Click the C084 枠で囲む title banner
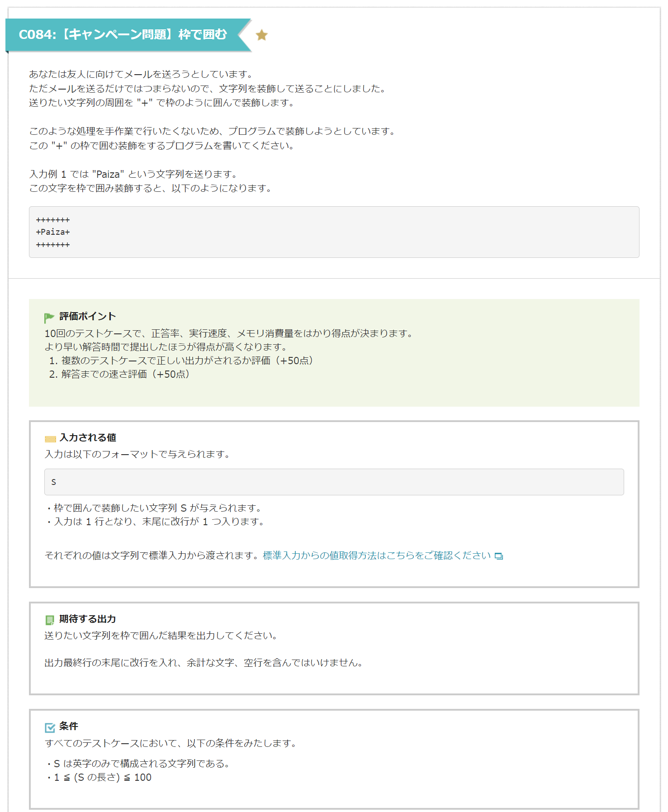Viewport: 668px width, 812px height. [x=123, y=35]
